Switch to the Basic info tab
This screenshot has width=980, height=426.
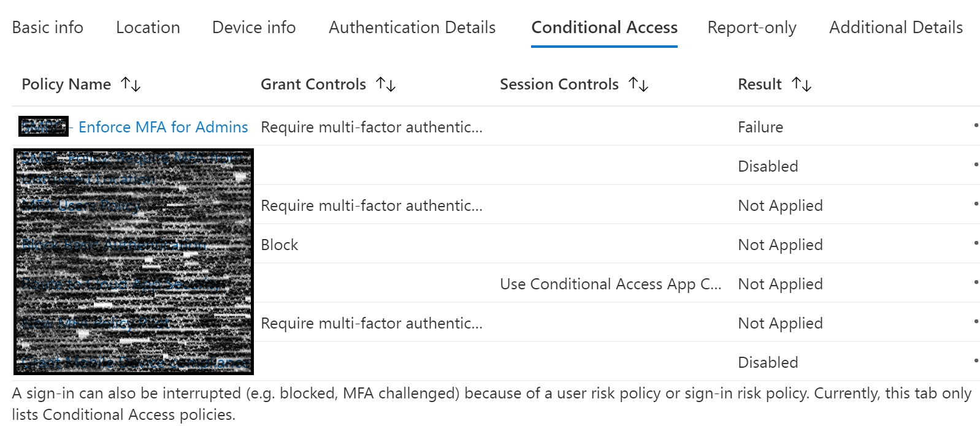click(x=47, y=28)
